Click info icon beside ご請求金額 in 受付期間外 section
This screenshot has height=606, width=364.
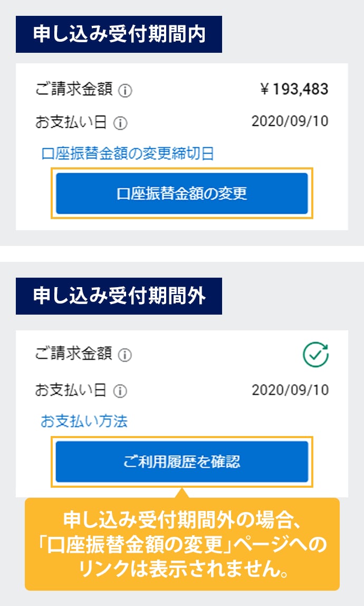[x=125, y=355]
